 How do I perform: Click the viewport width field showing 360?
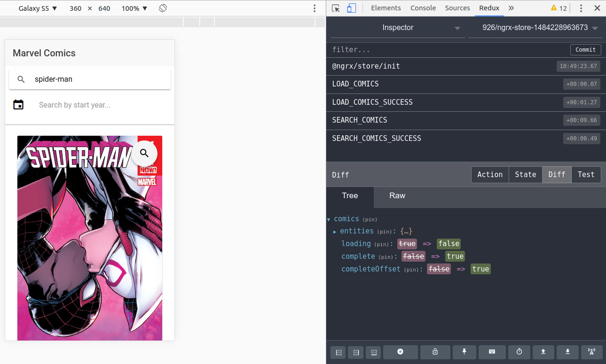[75, 8]
